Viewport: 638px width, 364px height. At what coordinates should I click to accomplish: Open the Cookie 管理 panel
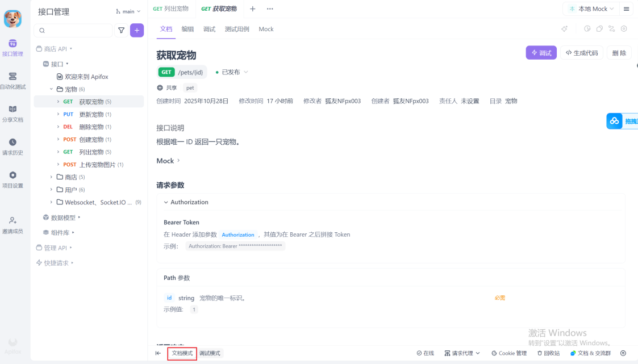(x=508, y=353)
